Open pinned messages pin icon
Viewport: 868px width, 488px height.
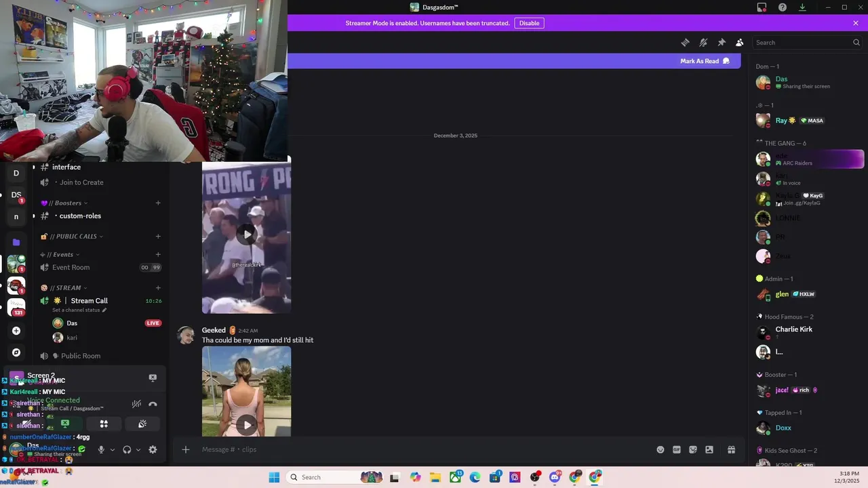722,43
